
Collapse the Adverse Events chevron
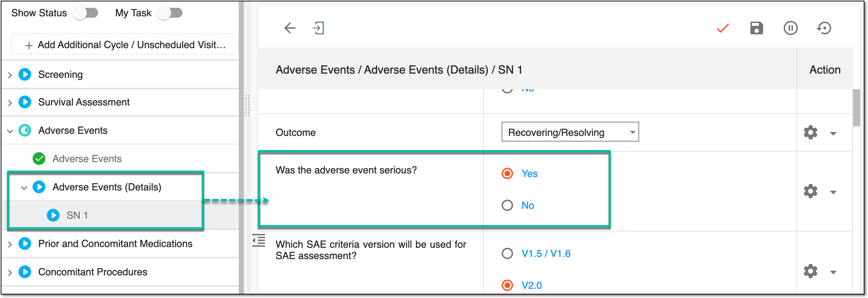tap(10, 131)
